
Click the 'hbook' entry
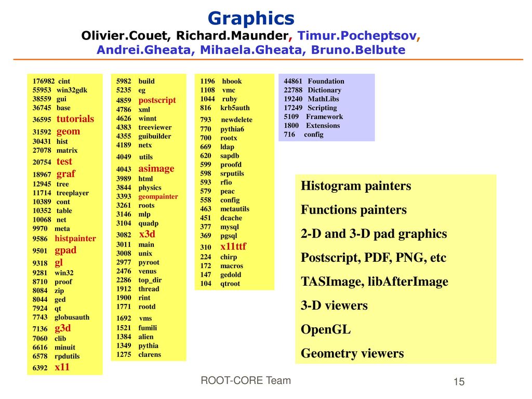tap(232, 81)
